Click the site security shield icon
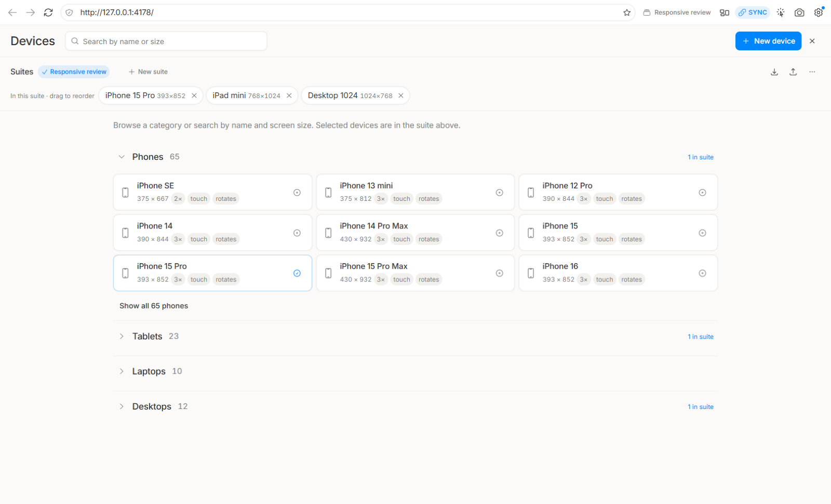The width and height of the screenshot is (831, 504). [69, 12]
